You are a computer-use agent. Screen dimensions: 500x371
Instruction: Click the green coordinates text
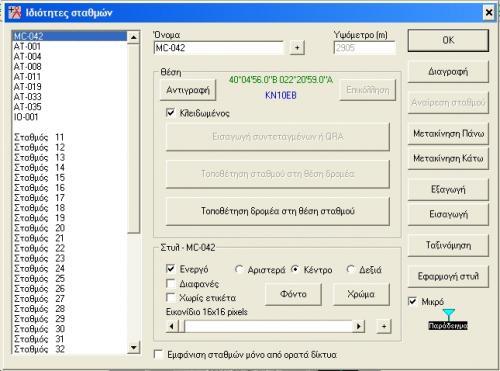tap(281, 80)
